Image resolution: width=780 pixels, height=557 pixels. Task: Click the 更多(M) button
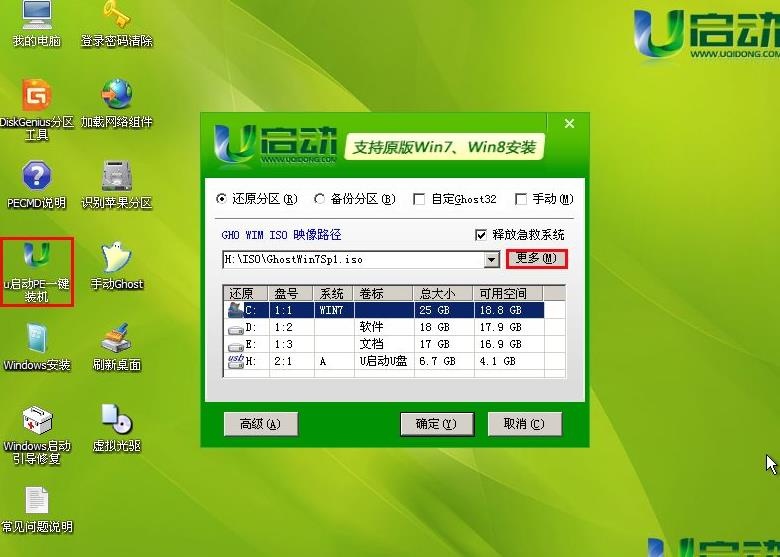pyautogui.click(x=537, y=259)
